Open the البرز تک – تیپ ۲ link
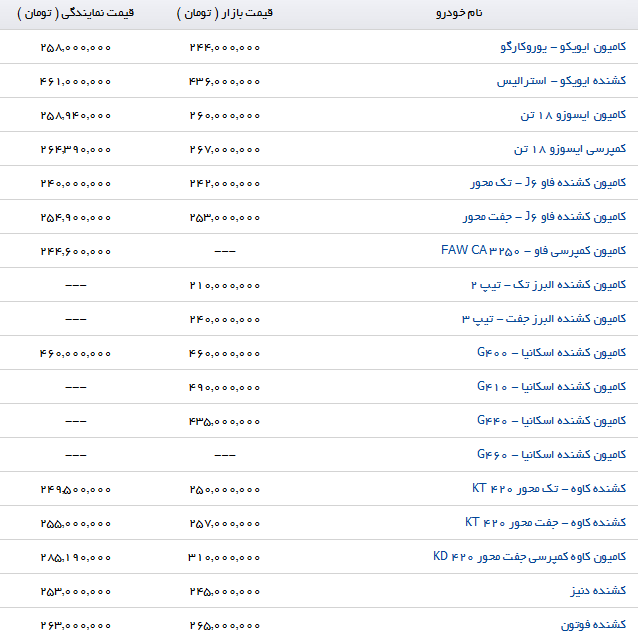The width and height of the screenshot is (638, 638). click(548, 285)
